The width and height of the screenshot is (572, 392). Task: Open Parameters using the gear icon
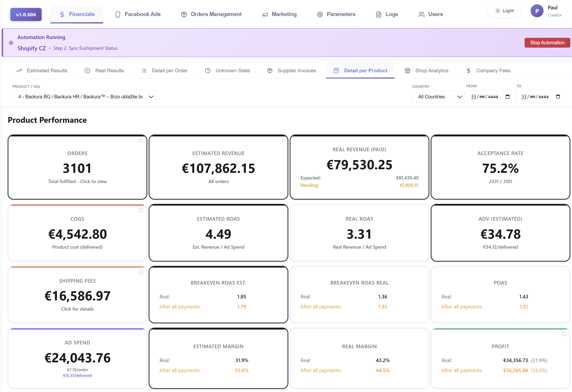coord(320,14)
